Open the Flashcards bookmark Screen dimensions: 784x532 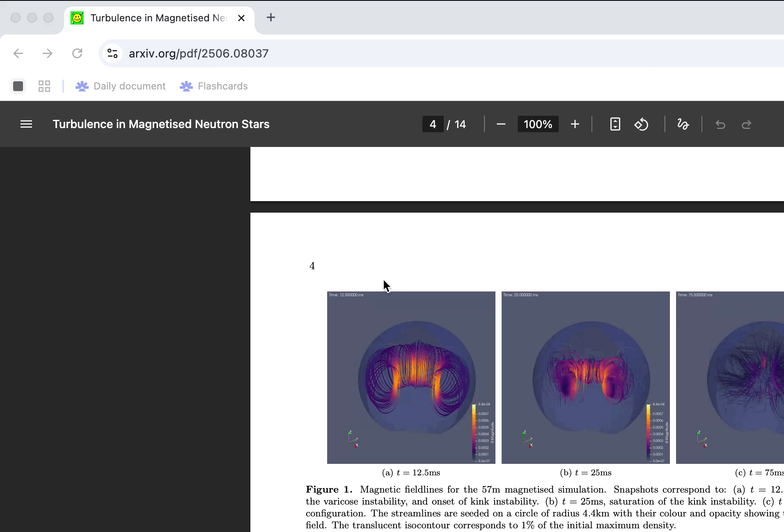click(x=214, y=86)
